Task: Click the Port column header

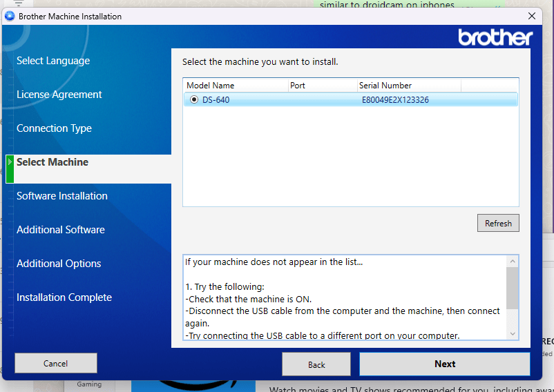Action: [x=323, y=86]
